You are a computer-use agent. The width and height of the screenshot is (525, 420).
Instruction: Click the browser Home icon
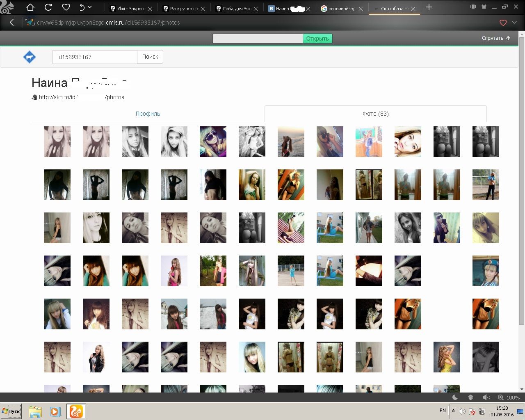[30, 7]
